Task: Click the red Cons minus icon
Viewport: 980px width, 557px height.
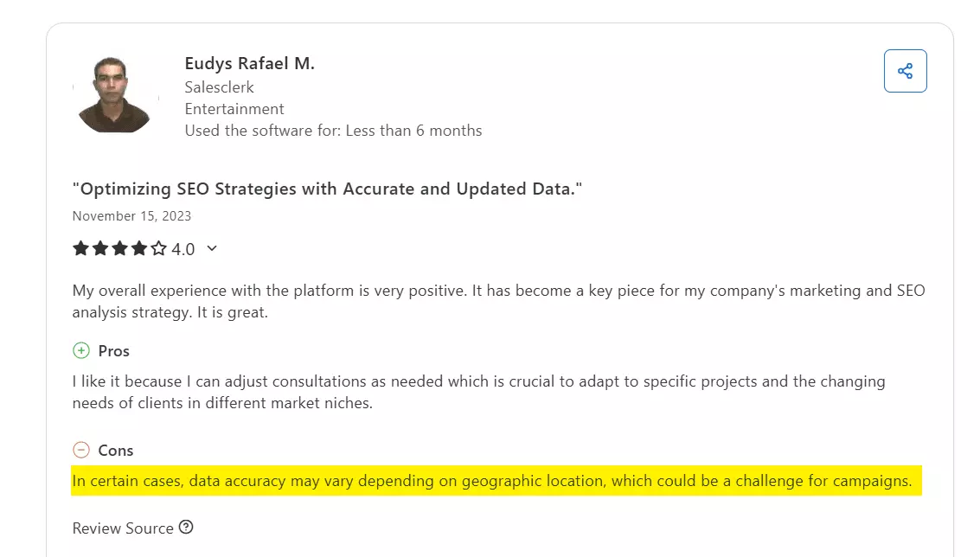Action: coord(80,450)
